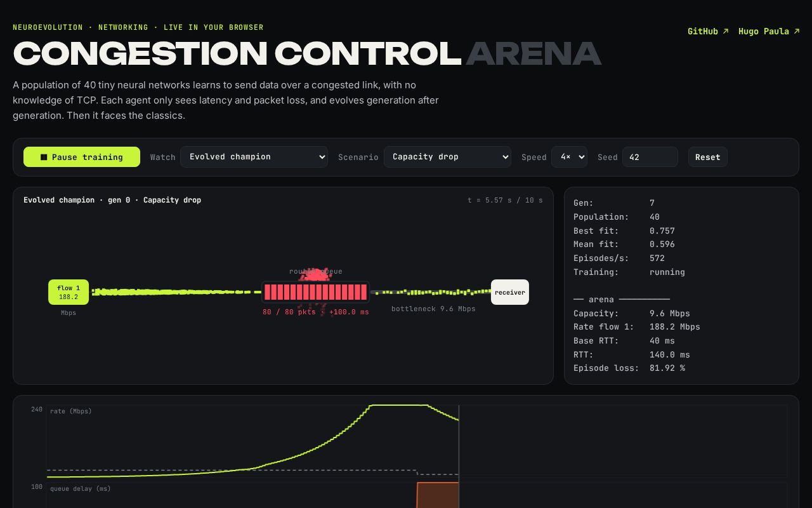Click the Population value 40 in stats
Screen dimensions: 812x508
(x=655, y=217)
